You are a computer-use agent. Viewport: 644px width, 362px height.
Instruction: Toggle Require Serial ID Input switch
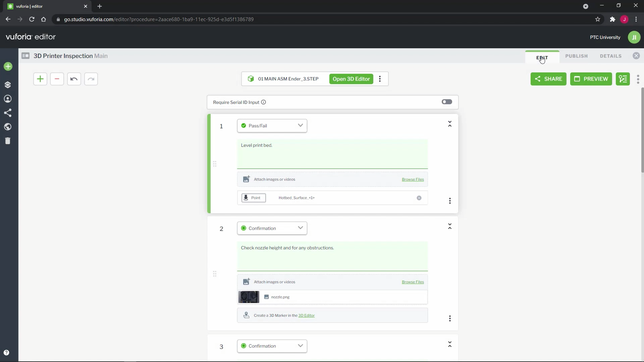tap(446, 102)
